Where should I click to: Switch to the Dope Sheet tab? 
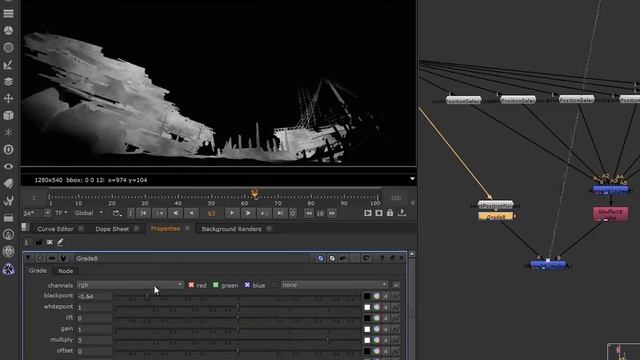pyautogui.click(x=112, y=229)
